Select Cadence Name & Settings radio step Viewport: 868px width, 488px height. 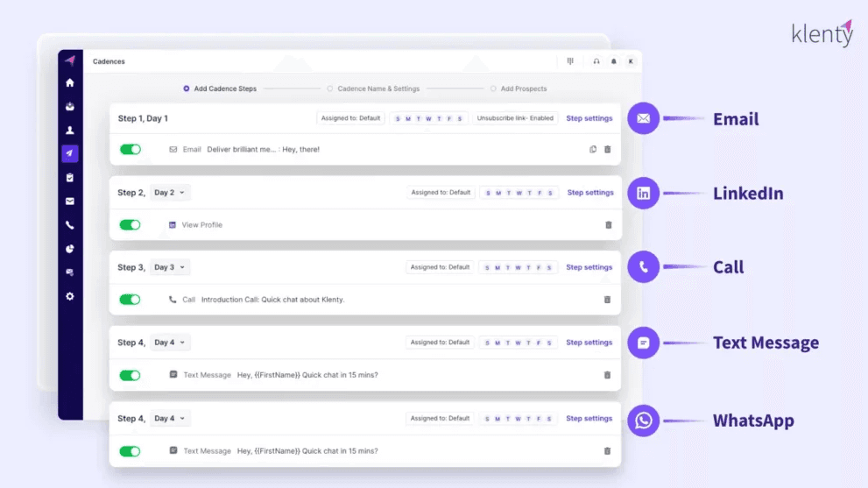click(x=330, y=88)
